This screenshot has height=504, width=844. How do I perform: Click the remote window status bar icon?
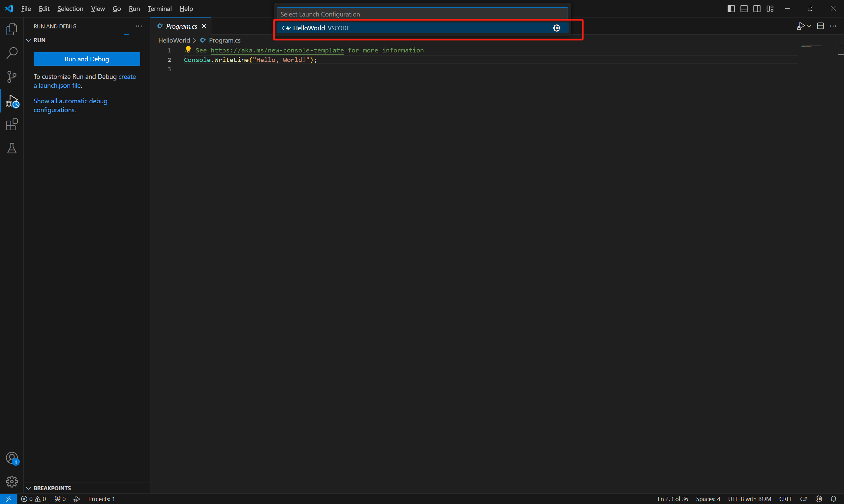coord(9,499)
